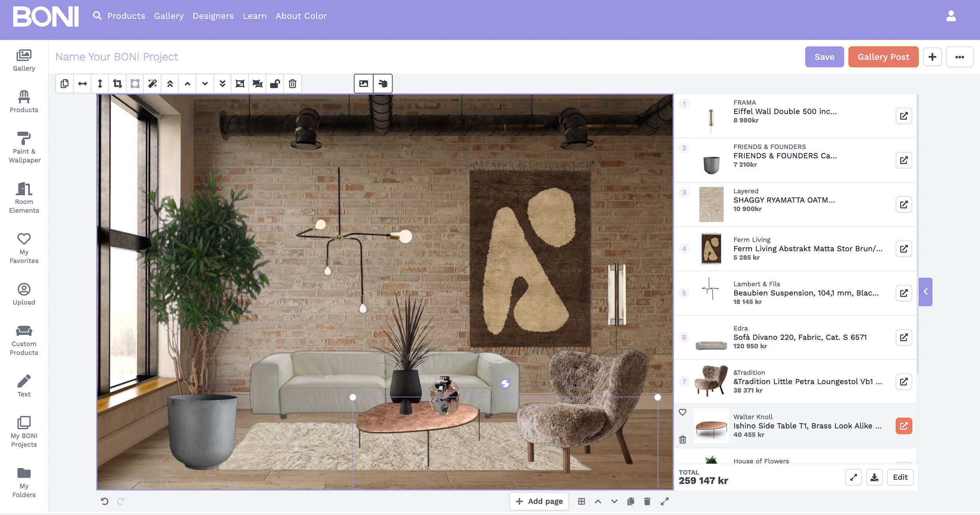Select the SHAGGY RYAMATTA rug thumbnail
Viewport: 980px width, 515px height.
coord(711,205)
